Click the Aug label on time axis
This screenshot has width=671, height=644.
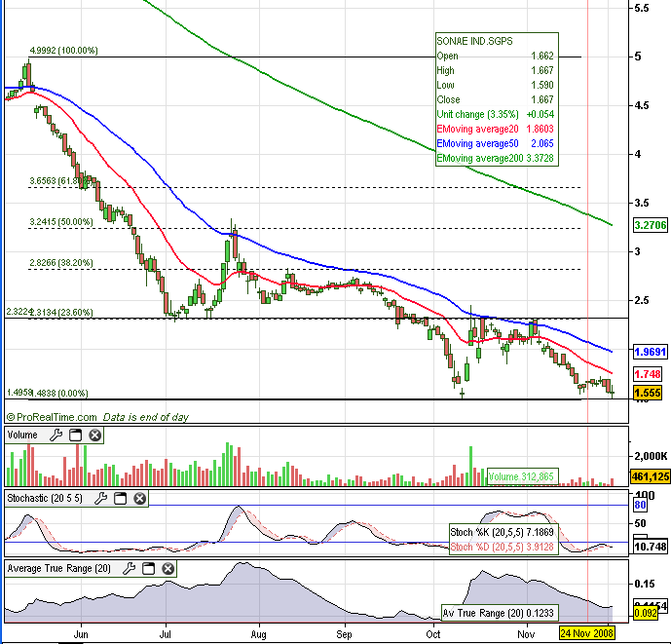[258, 634]
